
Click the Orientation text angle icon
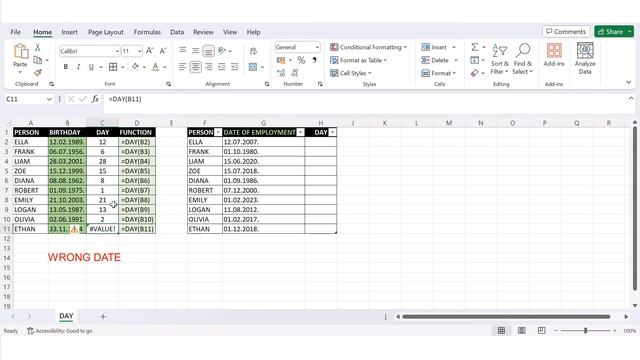(222, 51)
